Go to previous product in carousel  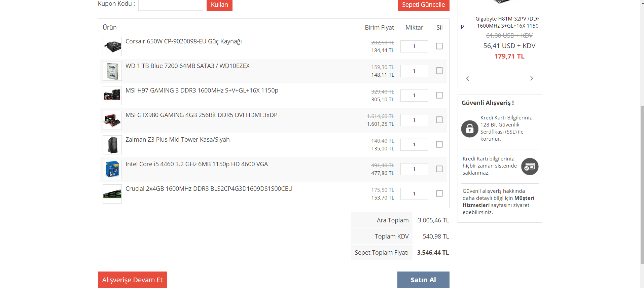click(x=467, y=78)
